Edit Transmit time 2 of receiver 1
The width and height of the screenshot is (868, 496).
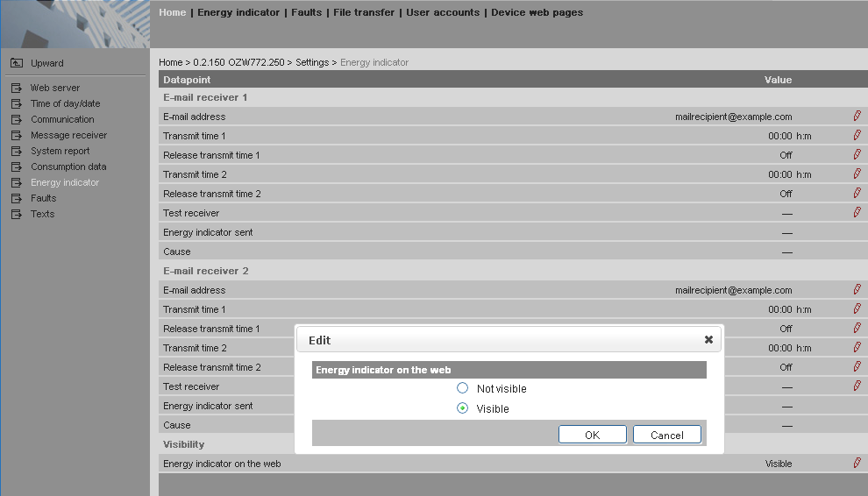[857, 174]
